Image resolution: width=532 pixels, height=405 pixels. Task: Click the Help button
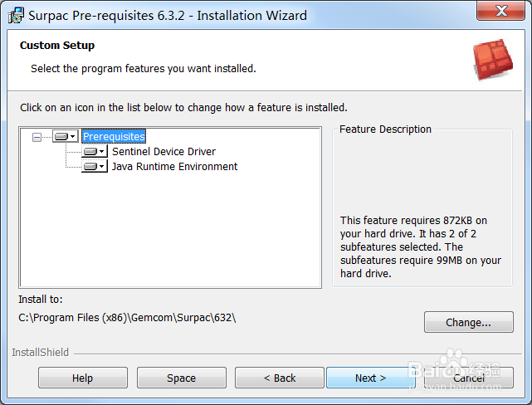coord(83,378)
